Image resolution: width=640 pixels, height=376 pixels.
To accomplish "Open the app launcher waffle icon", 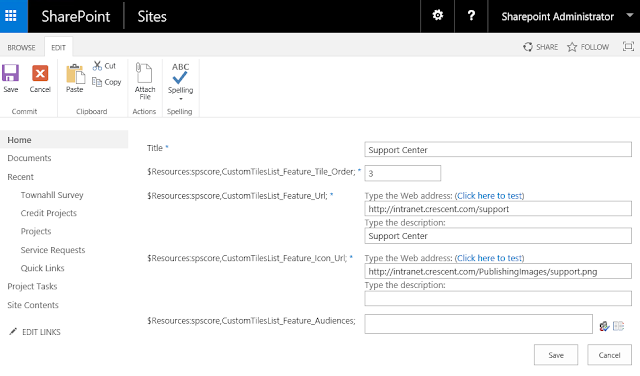I will [11, 16].
